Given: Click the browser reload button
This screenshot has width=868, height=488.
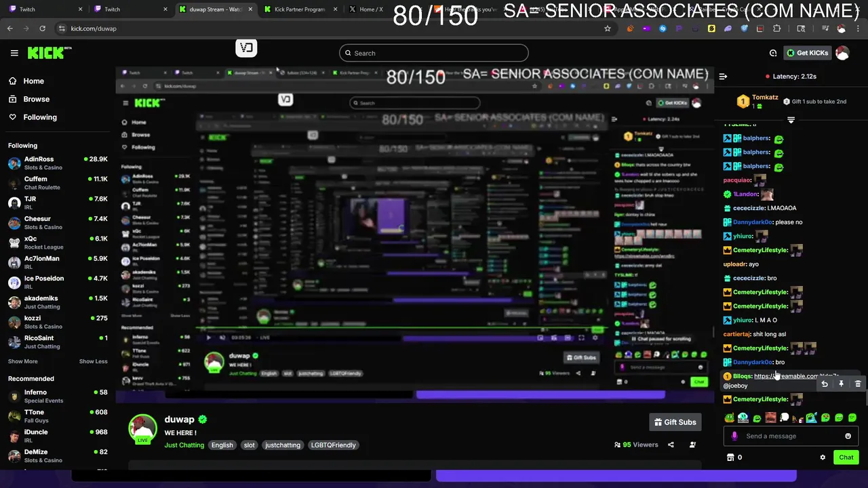Looking at the screenshot, I should click(42, 28).
